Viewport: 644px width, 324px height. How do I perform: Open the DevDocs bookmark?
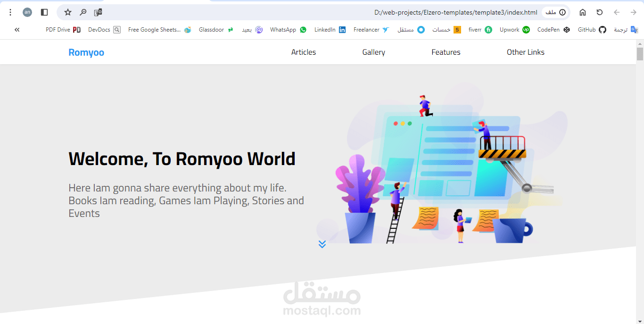tap(104, 30)
